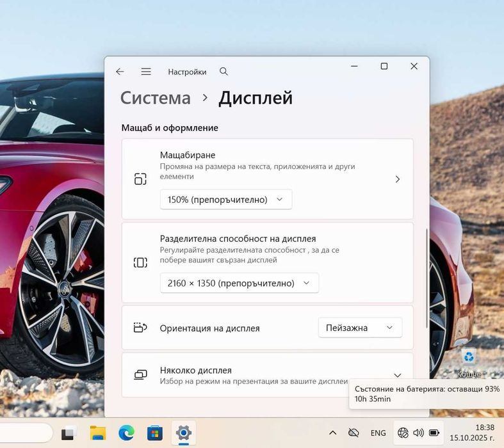Image resolution: width=504 pixels, height=448 pixels.
Task: Click the Система breadcrumb link
Action: pos(156,98)
